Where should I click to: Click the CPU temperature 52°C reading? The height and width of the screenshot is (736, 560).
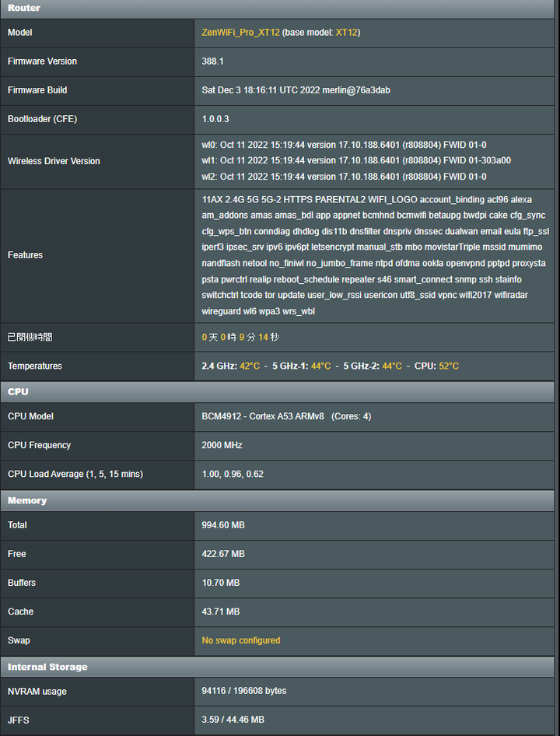coord(449,366)
